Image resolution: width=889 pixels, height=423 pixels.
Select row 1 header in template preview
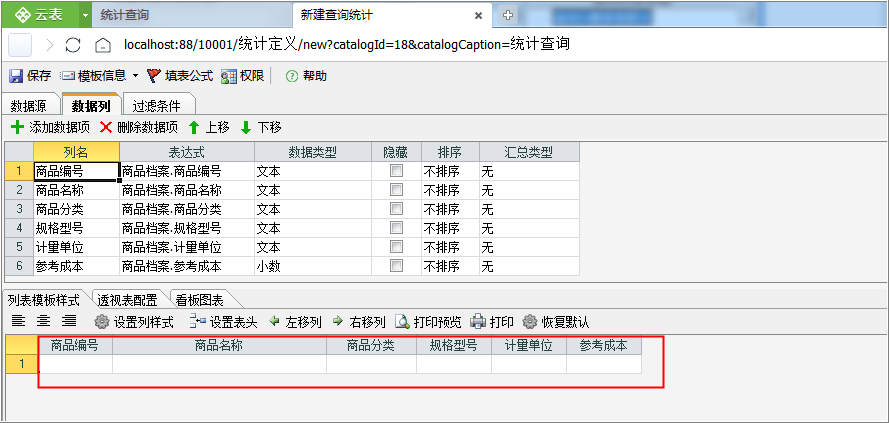point(22,364)
